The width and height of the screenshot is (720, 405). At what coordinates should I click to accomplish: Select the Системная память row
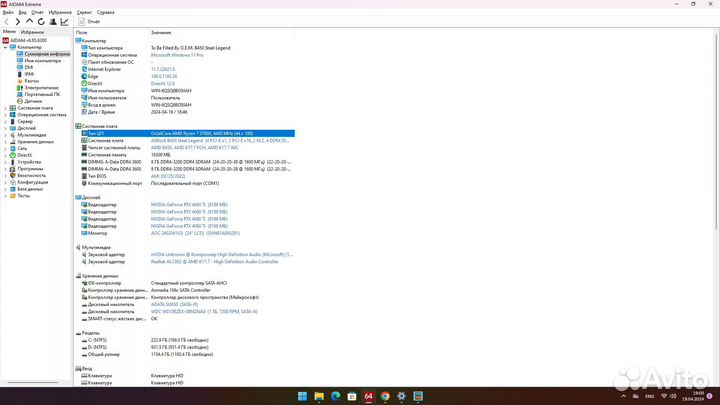[187, 155]
